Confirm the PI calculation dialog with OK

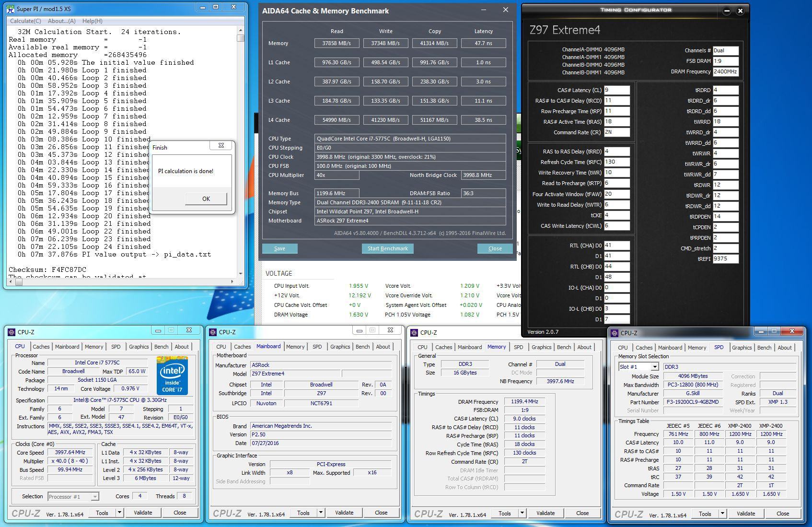coord(206,199)
